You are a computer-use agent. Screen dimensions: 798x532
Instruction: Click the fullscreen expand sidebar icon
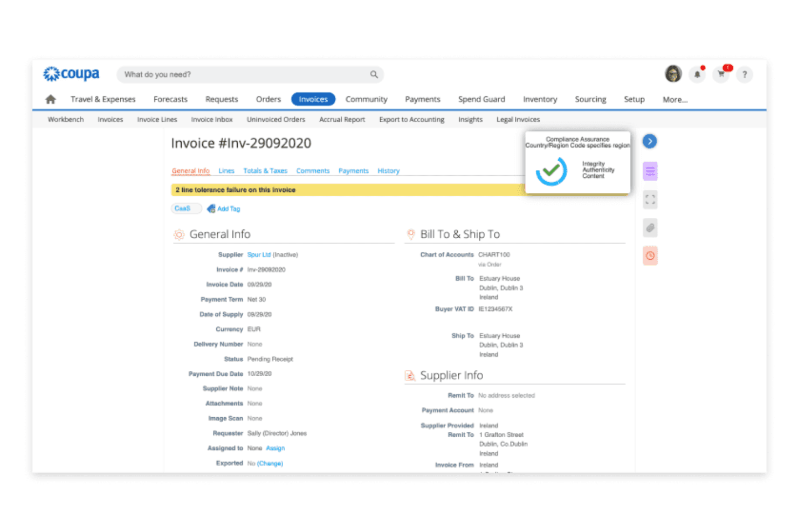(x=650, y=200)
